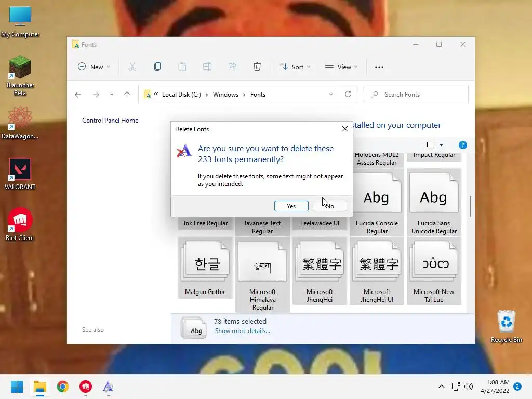Click the view layout icon in Fonts pane
The width and height of the screenshot is (532, 399).
pos(430,145)
